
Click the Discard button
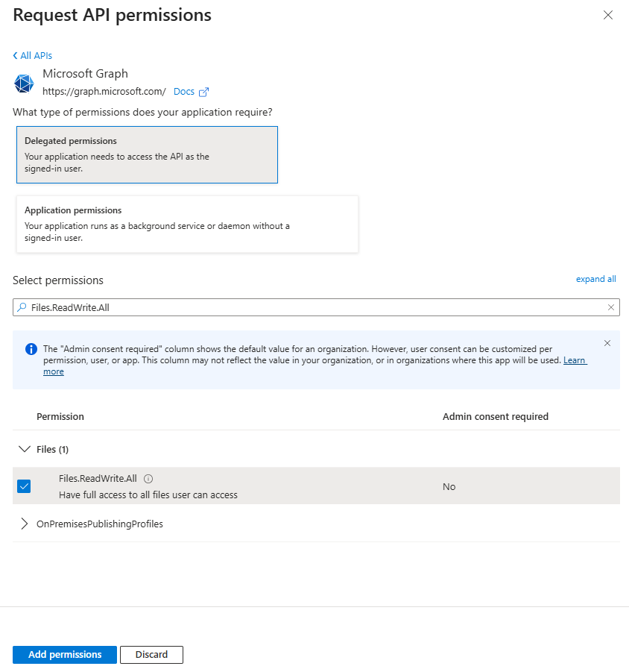pyautogui.click(x=151, y=654)
